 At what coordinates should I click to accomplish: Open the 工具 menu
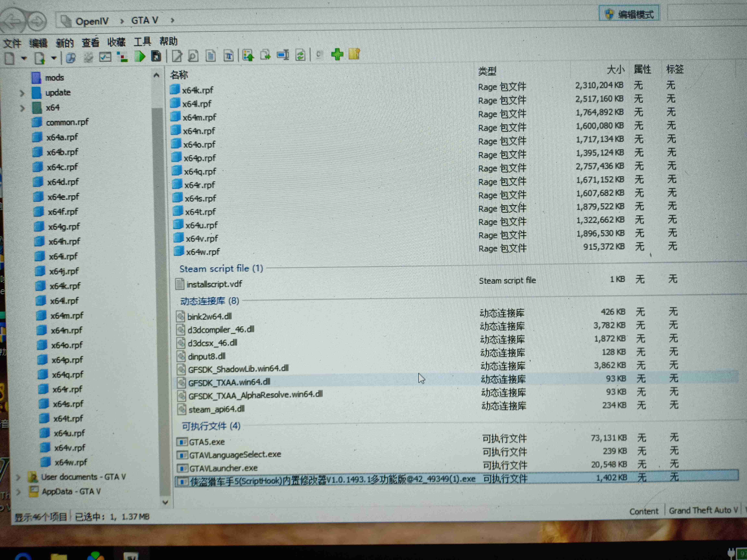coord(142,41)
